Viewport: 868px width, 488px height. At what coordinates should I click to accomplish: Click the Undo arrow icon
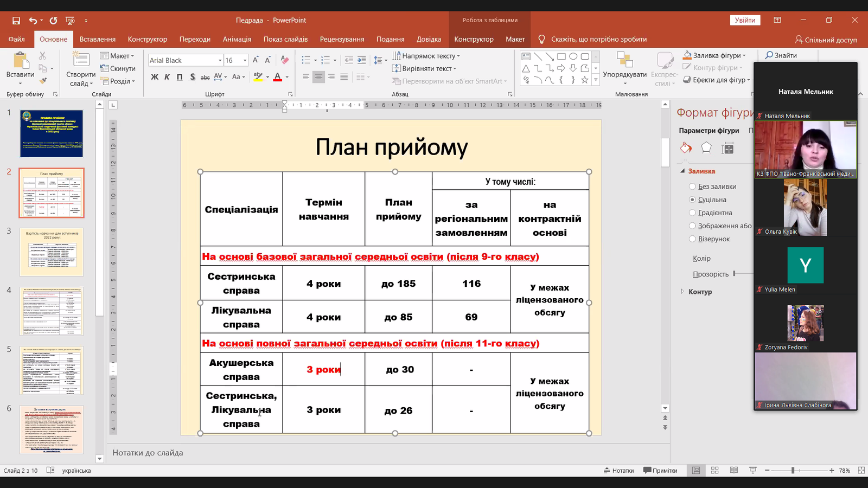(33, 21)
